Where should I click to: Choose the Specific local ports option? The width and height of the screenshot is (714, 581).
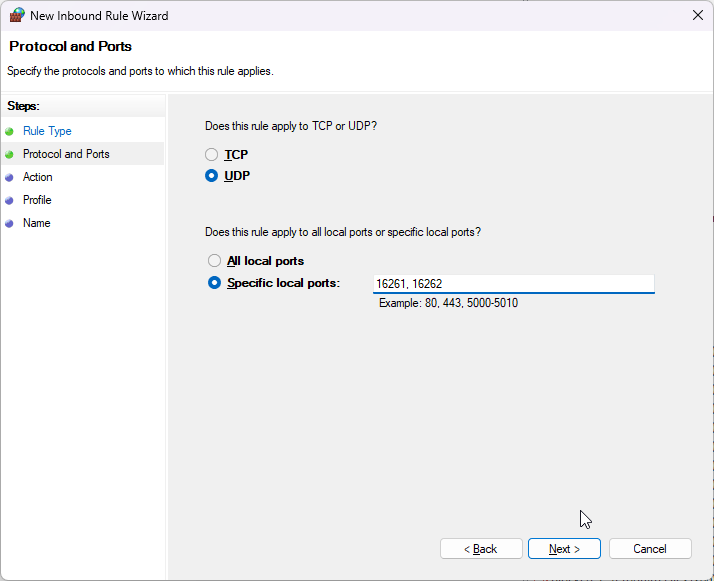point(214,283)
